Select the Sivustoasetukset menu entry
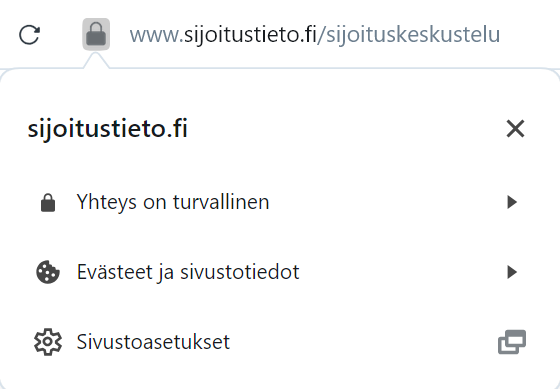 pyautogui.click(x=280, y=342)
